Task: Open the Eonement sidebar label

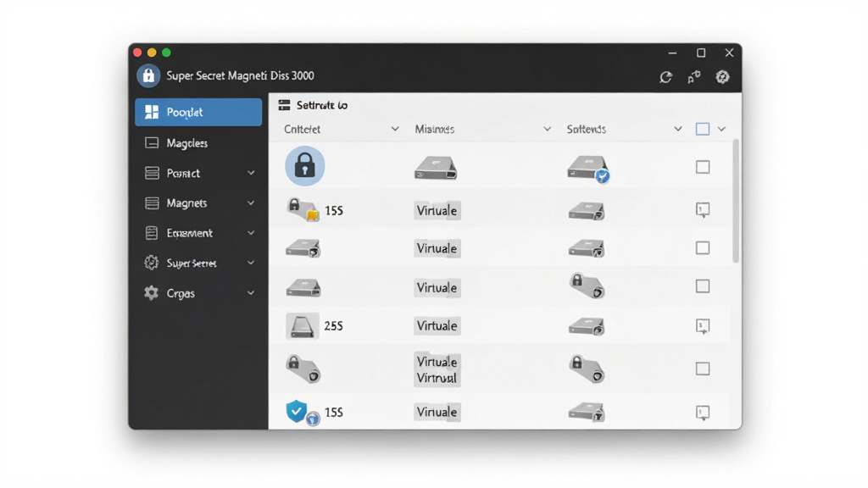Action: (189, 233)
